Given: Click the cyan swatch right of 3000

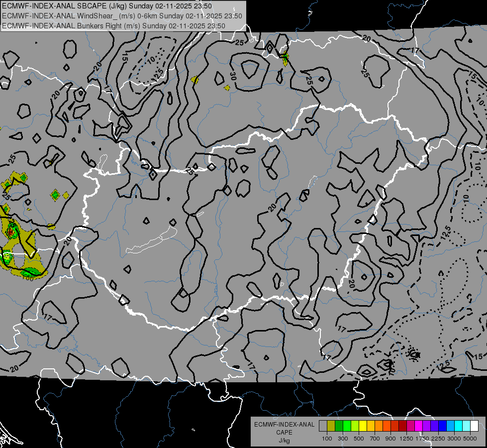Looking at the screenshot, I should click(x=459, y=426).
